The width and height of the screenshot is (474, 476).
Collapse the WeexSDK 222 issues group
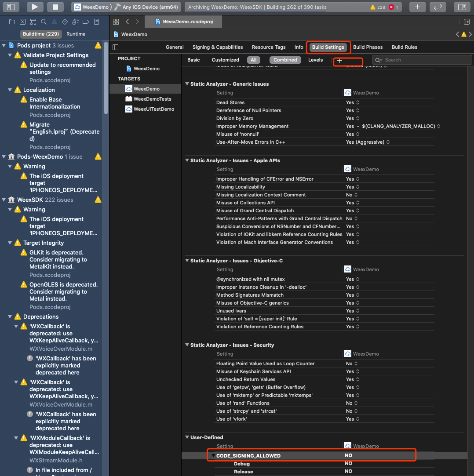(x=4, y=200)
